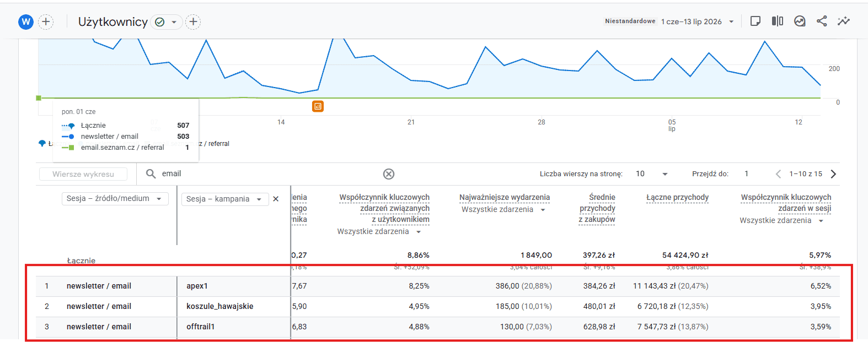This screenshot has width=868, height=342.
Task: Open Wszystkie zdarzenia dropdown under Najważniejsze wydarzenia
Action: click(503, 209)
